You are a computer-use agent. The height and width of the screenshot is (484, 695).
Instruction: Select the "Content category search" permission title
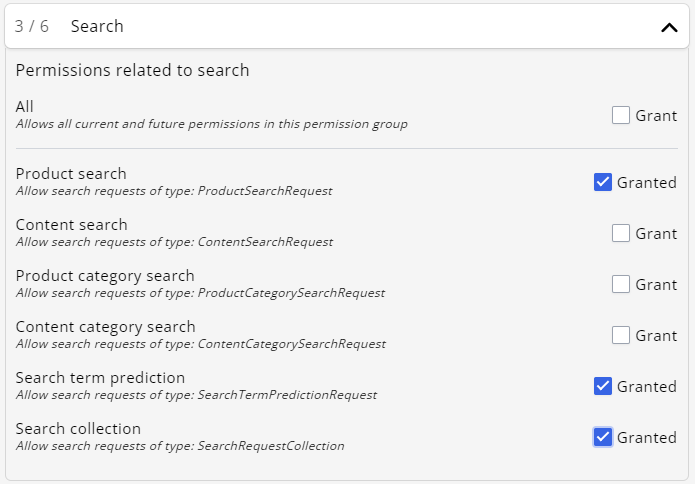click(x=105, y=327)
